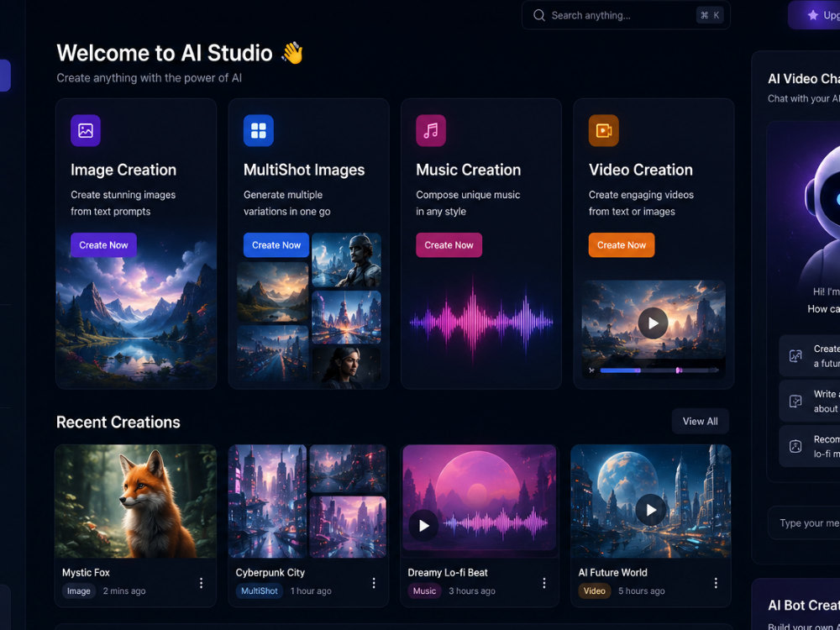
Task: Click the AI Future World title
Action: tap(613, 573)
